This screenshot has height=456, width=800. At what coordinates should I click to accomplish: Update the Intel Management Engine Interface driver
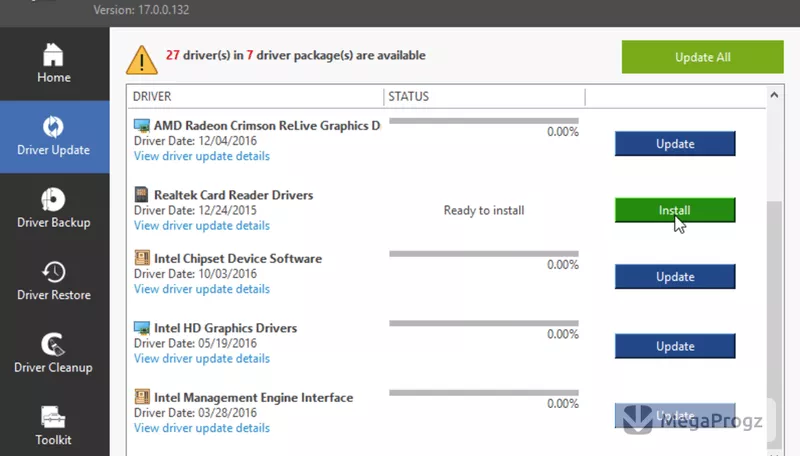pyautogui.click(x=675, y=416)
